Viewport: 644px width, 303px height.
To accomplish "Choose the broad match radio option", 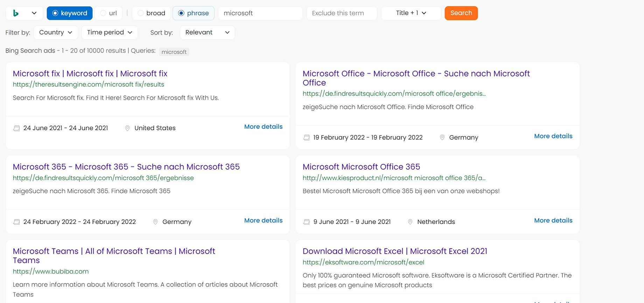I will [x=152, y=13].
